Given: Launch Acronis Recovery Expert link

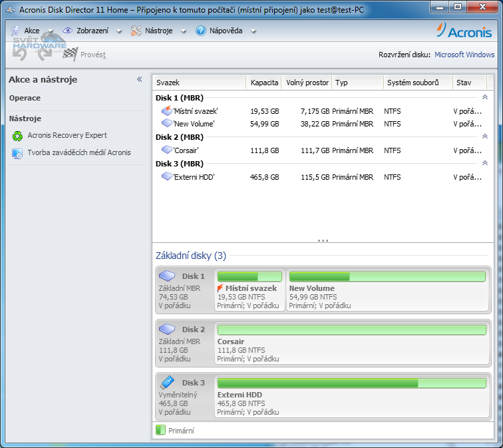Looking at the screenshot, I should coord(67,135).
